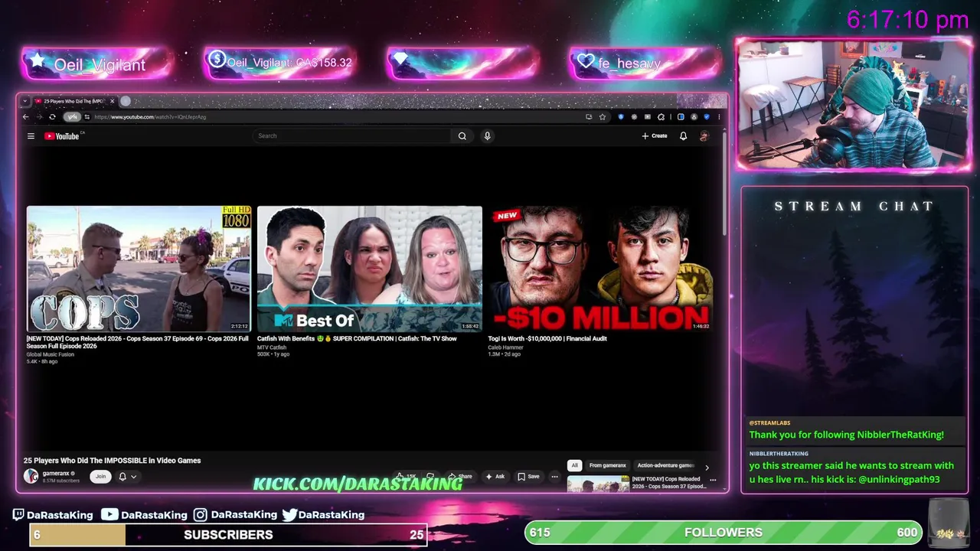Click the YouTube search field
Viewport: 980px width, 551px height.
pos(352,136)
